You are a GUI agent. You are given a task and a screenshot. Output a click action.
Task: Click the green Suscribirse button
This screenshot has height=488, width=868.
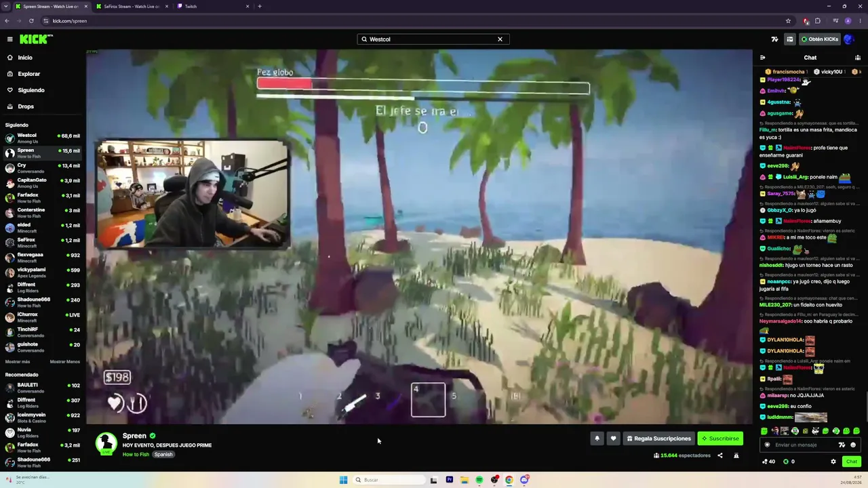(x=720, y=439)
